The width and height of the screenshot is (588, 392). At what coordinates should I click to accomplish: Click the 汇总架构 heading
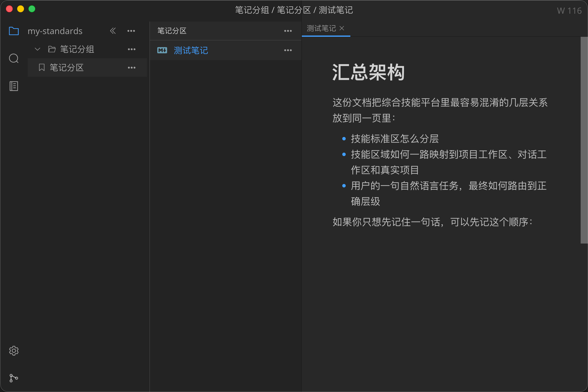tap(368, 72)
